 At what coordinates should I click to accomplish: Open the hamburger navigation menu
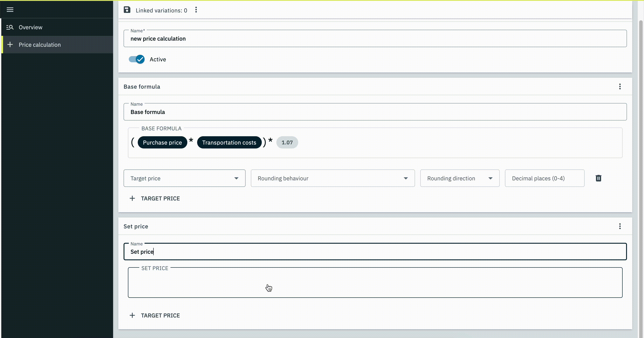[10, 10]
